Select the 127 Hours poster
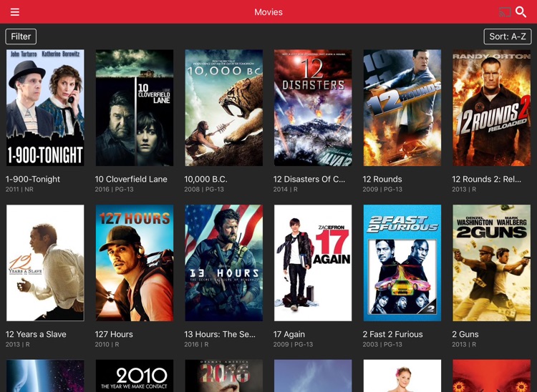The width and height of the screenshot is (537, 392). [135, 263]
